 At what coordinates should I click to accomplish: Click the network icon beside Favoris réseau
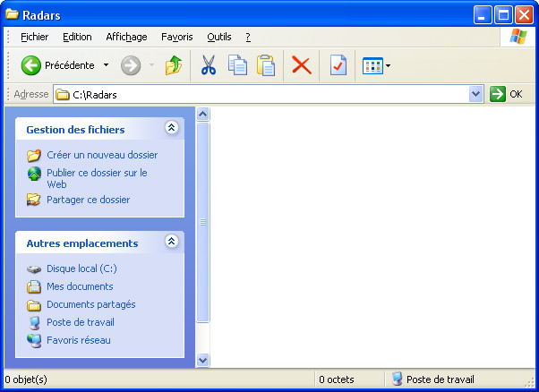pyautogui.click(x=34, y=341)
